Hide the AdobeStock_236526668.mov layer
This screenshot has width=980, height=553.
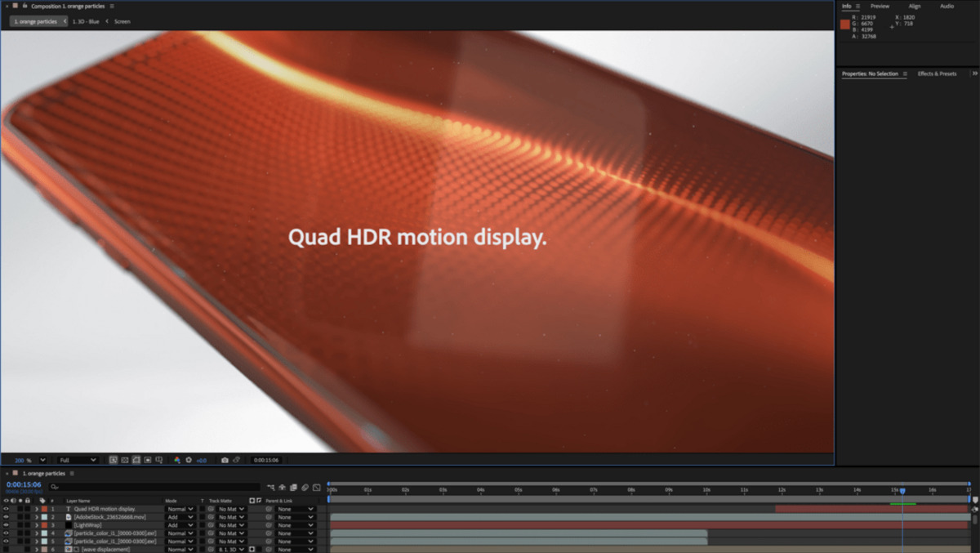[6, 517]
